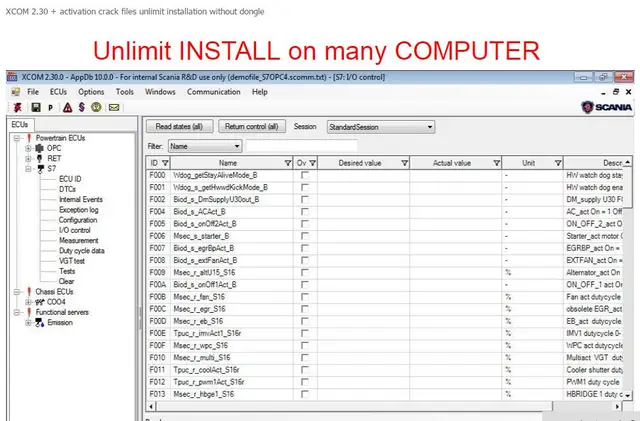Expand the COO4 tree node
Viewport: 640px width, 421px height.
click(x=28, y=302)
